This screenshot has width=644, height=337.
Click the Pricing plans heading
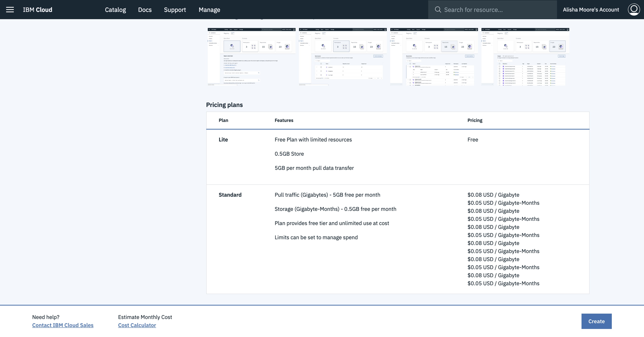[x=224, y=105]
